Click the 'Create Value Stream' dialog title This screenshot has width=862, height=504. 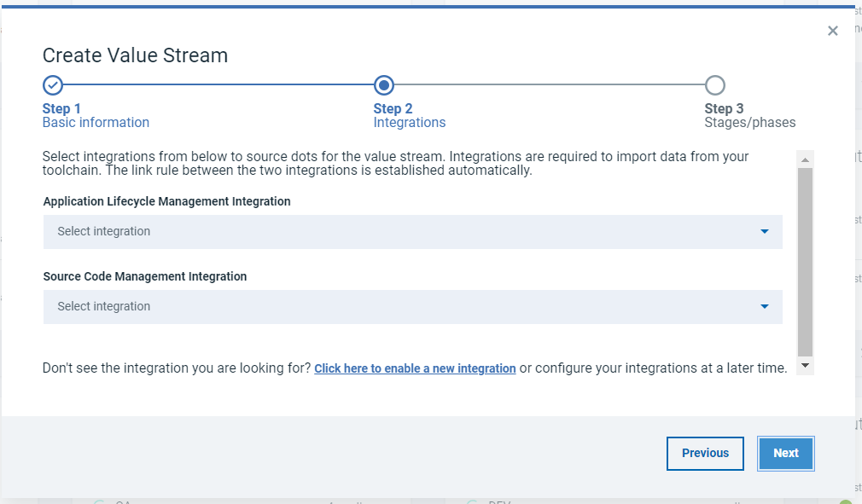pyautogui.click(x=135, y=56)
